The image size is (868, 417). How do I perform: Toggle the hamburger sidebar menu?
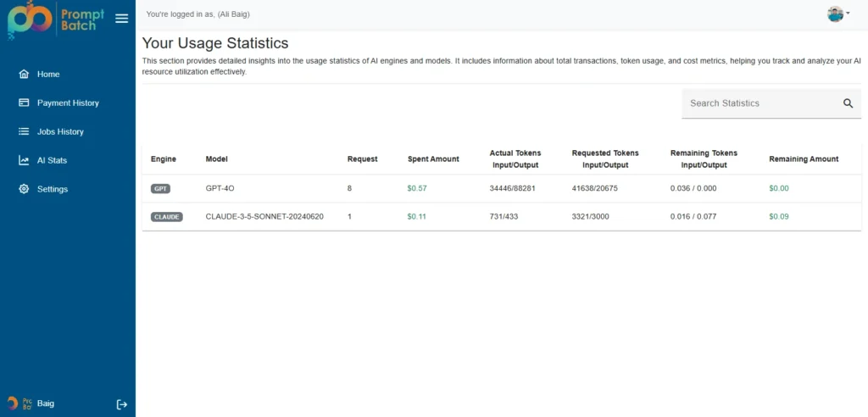tap(122, 19)
